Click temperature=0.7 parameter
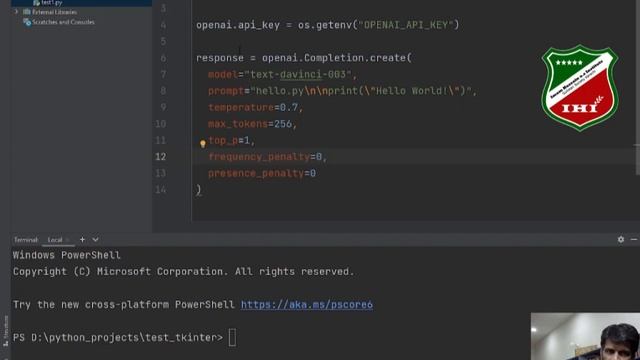The width and height of the screenshot is (640, 360). point(256,107)
